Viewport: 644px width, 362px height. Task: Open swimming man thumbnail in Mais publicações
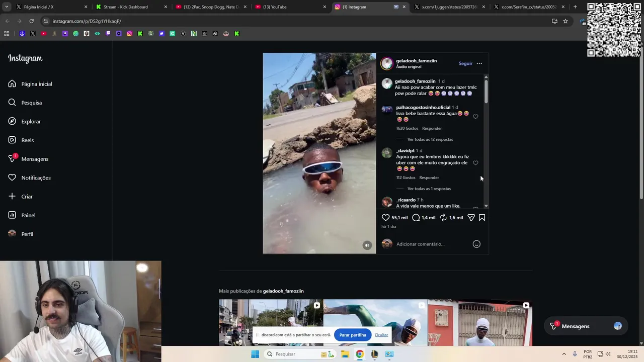(375, 323)
